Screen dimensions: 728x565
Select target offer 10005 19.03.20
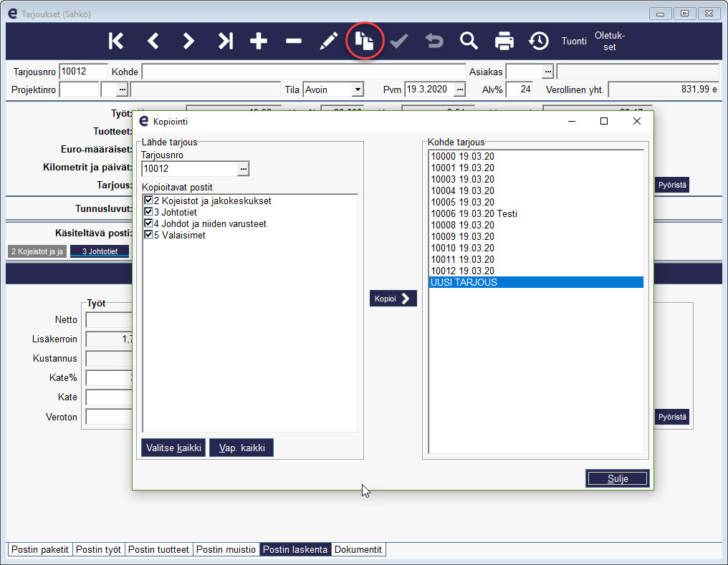pyautogui.click(x=536, y=202)
